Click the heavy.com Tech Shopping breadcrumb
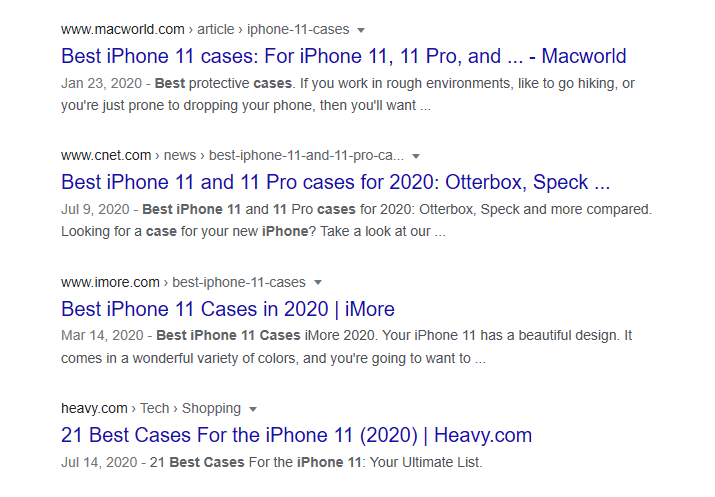 tap(150, 408)
